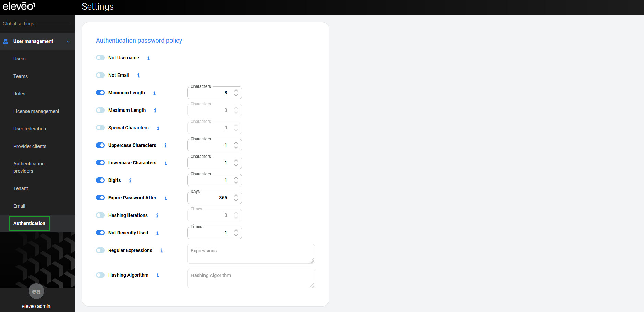The image size is (644, 312).
Task: Click info icon next to Not Username
Action: coord(148,58)
